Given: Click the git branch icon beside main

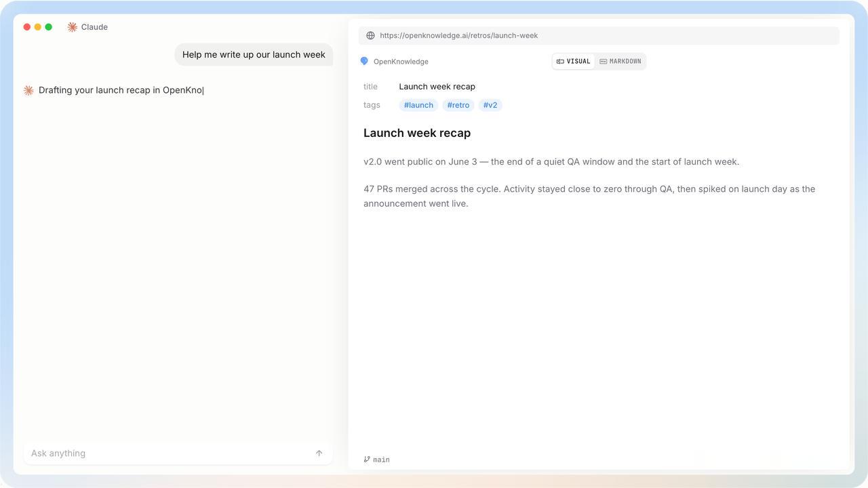Looking at the screenshot, I should (367, 460).
